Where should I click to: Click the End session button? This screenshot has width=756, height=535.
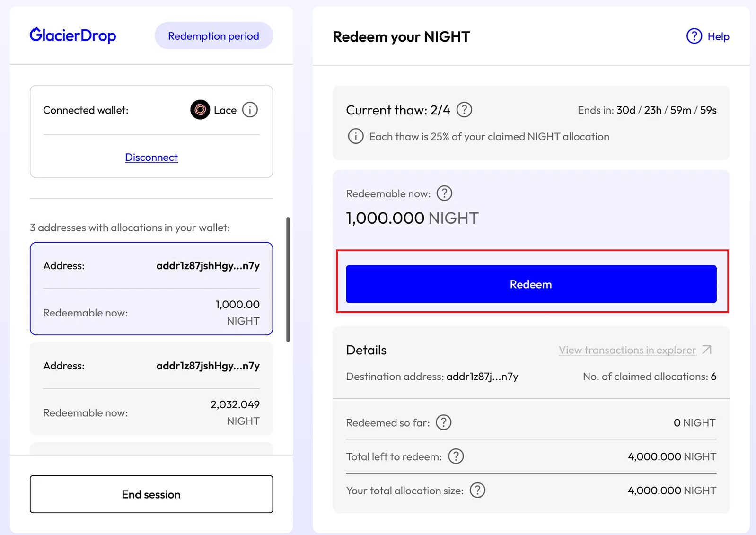pyautogui.click(x=151, y=494)
